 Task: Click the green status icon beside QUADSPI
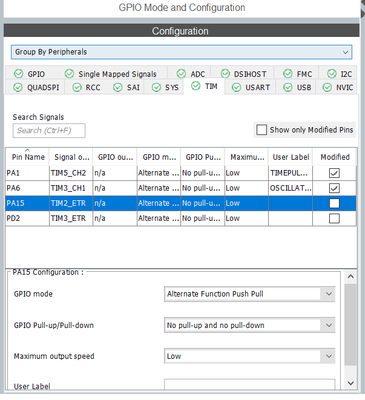18,87
